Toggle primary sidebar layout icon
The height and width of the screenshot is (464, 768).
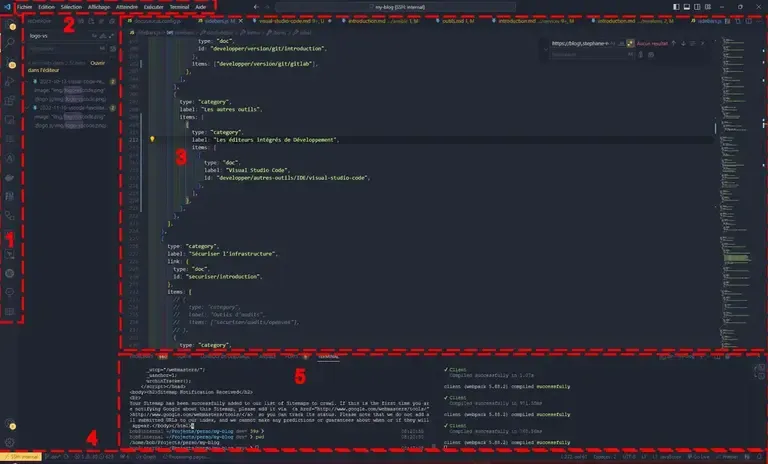[x=676, y=7]
